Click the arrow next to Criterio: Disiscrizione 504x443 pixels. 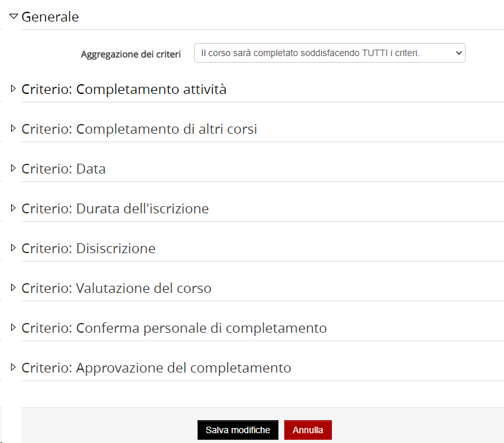pyautogui.click(x=13, y=248)
